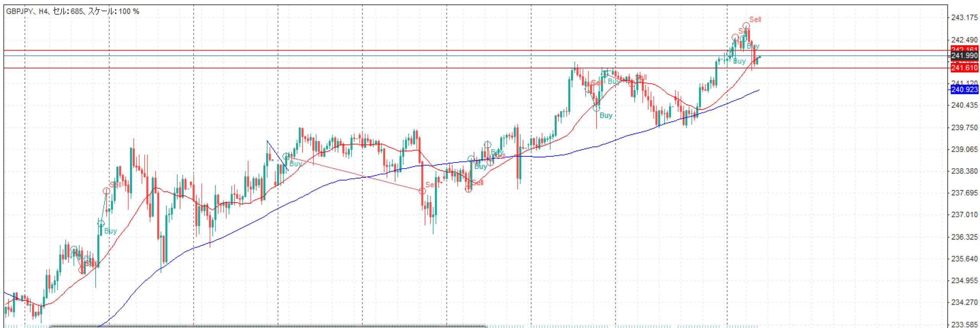Click the Buy marker circle near 240.435 level

[x=596, y=108]
